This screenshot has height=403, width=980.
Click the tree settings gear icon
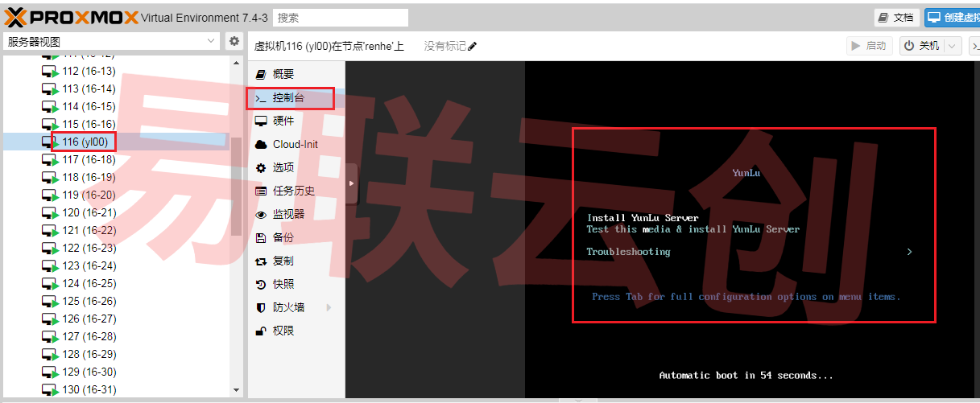tap(234, 42)
